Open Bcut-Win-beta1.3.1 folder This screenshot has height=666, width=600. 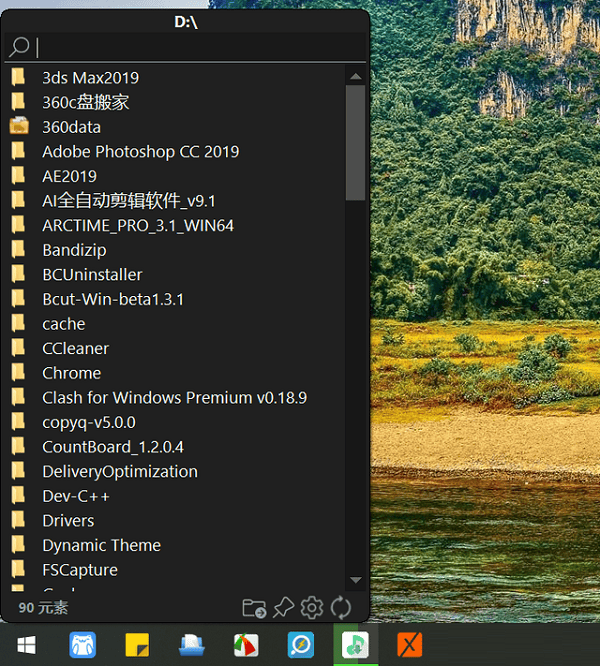click(x=176, y=299)
